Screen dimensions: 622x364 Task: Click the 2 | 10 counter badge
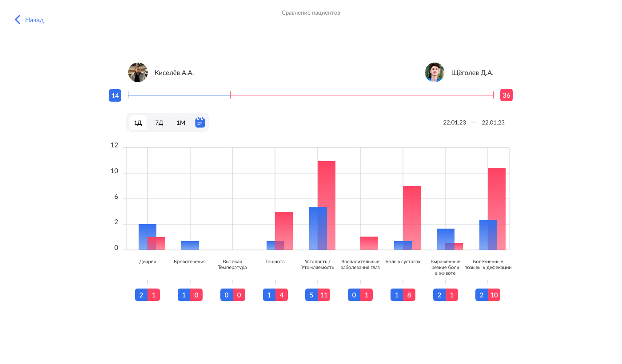(x=488, y=295)
